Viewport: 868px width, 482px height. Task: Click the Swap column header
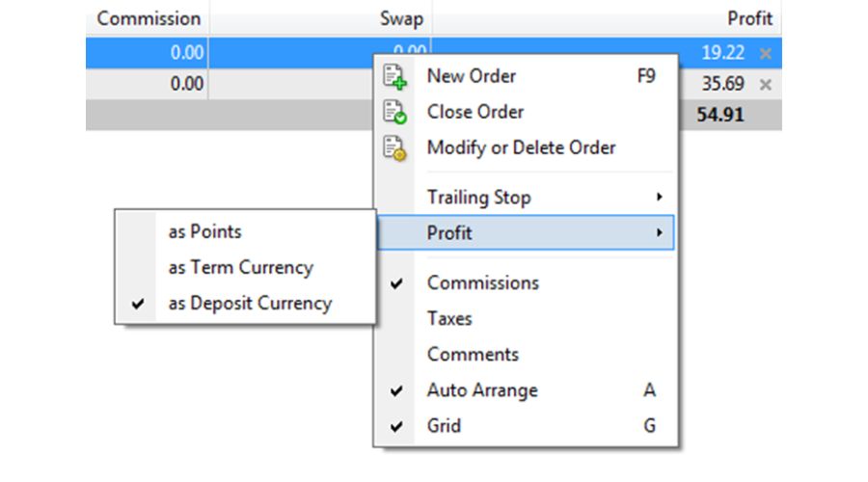tap(401, 18)
